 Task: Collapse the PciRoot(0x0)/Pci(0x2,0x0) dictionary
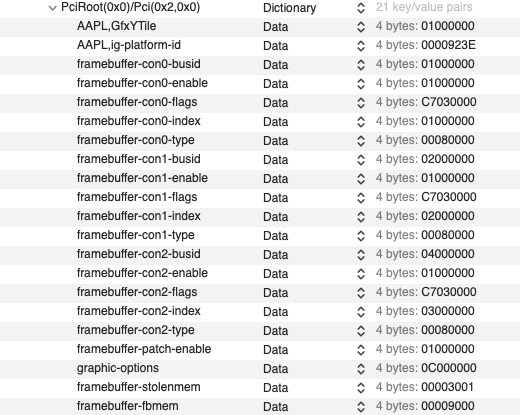[x=52, y=8]
